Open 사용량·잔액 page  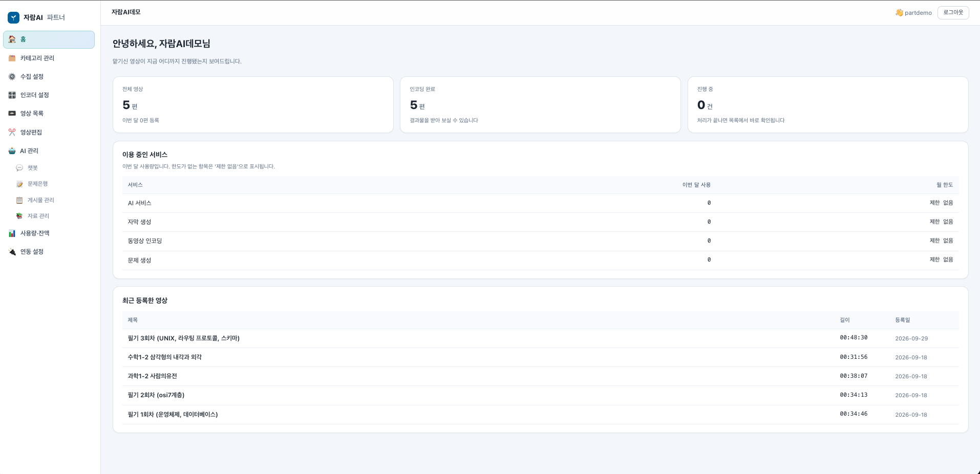[49, 233]
